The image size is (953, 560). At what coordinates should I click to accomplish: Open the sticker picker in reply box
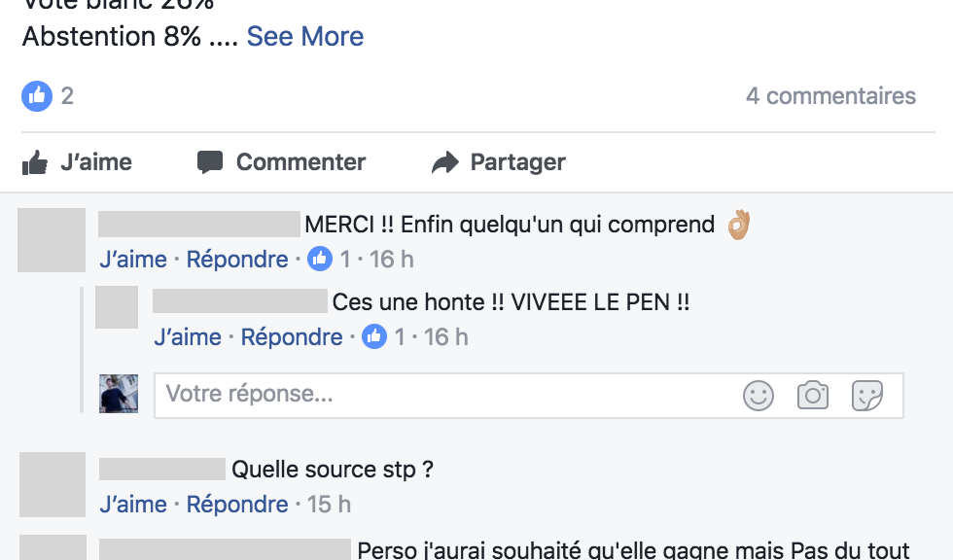(866, 395)
